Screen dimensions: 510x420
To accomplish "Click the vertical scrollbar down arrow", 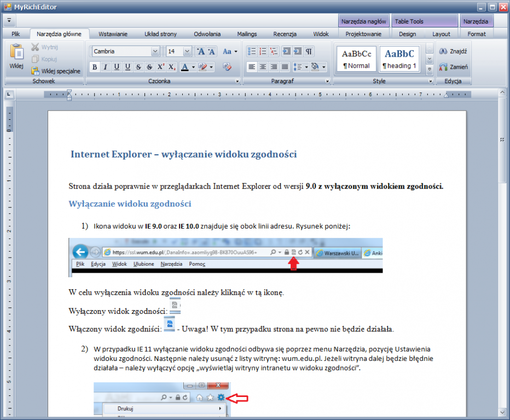I will [502, 412].
